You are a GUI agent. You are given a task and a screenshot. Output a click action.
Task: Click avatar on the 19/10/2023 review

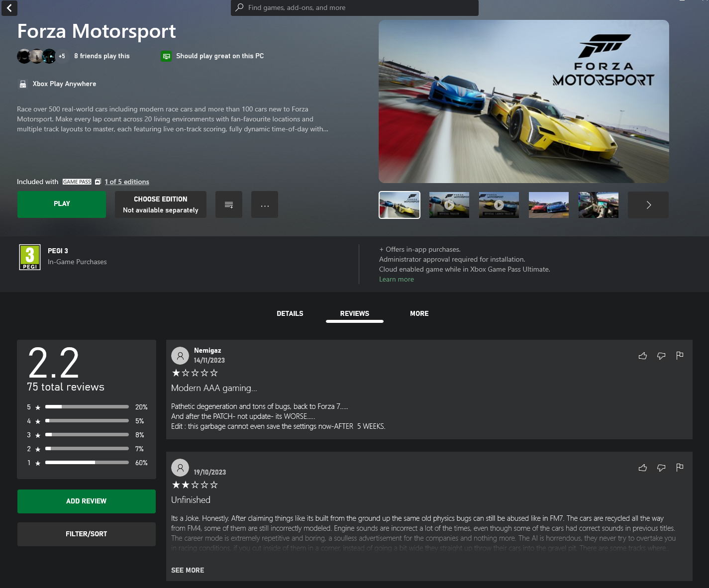click(x=180, y=468)
